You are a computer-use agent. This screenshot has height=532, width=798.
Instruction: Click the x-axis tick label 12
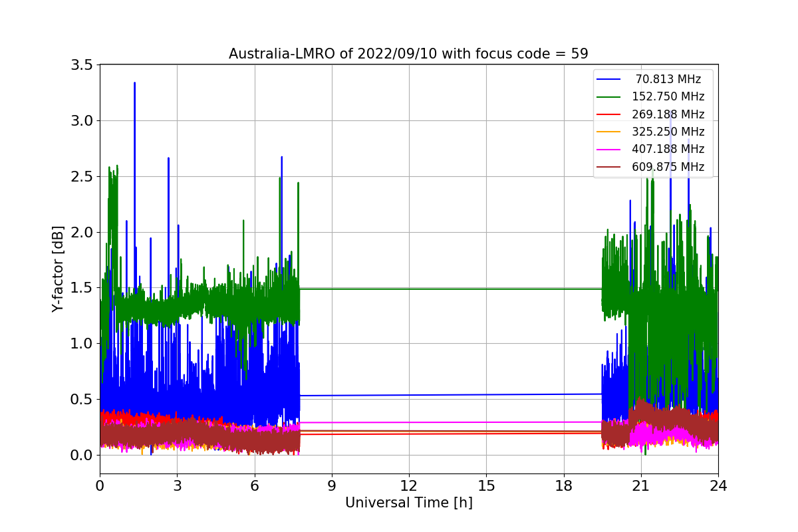[409, 486]
